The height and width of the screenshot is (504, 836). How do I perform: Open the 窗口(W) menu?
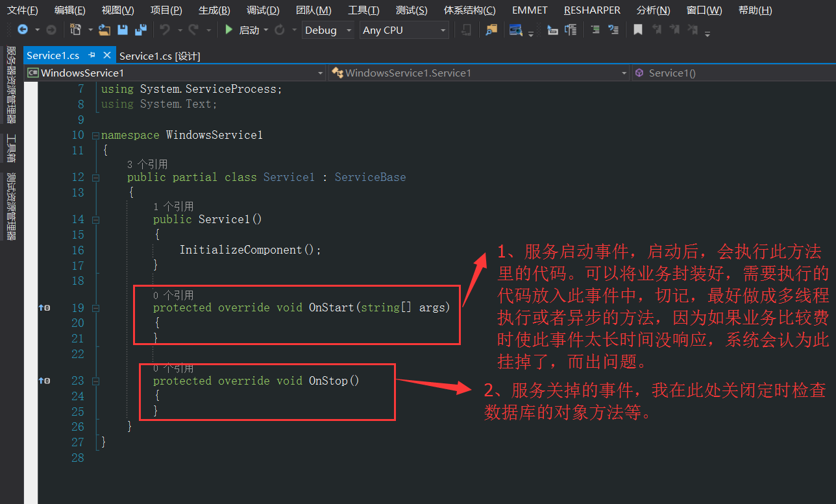704,10
